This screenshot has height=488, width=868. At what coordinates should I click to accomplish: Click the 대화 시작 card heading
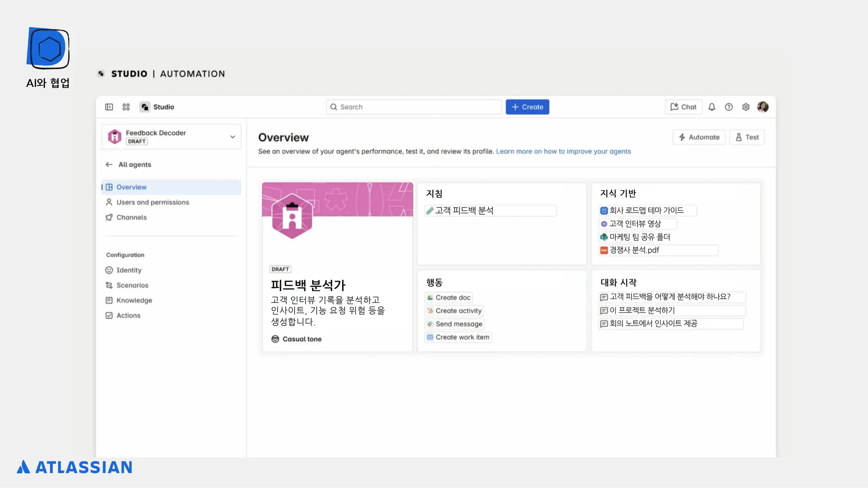pos(618,283)
